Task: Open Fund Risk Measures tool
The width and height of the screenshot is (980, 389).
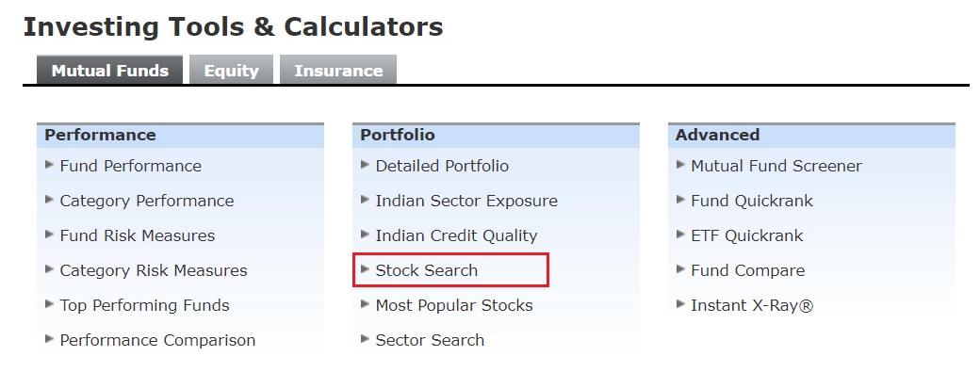Action: [137, 235]
